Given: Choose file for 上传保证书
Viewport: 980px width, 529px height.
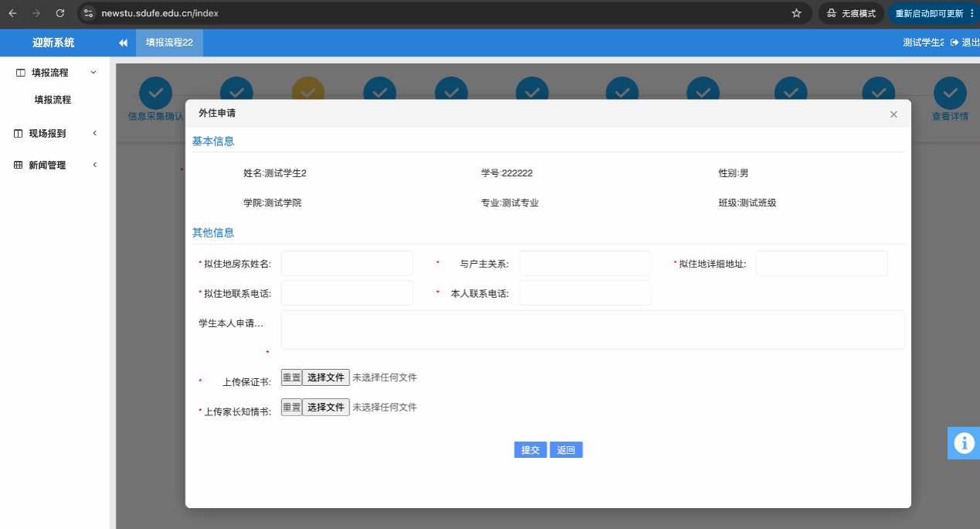Looking at the screenshot, I should click(325, 377).
